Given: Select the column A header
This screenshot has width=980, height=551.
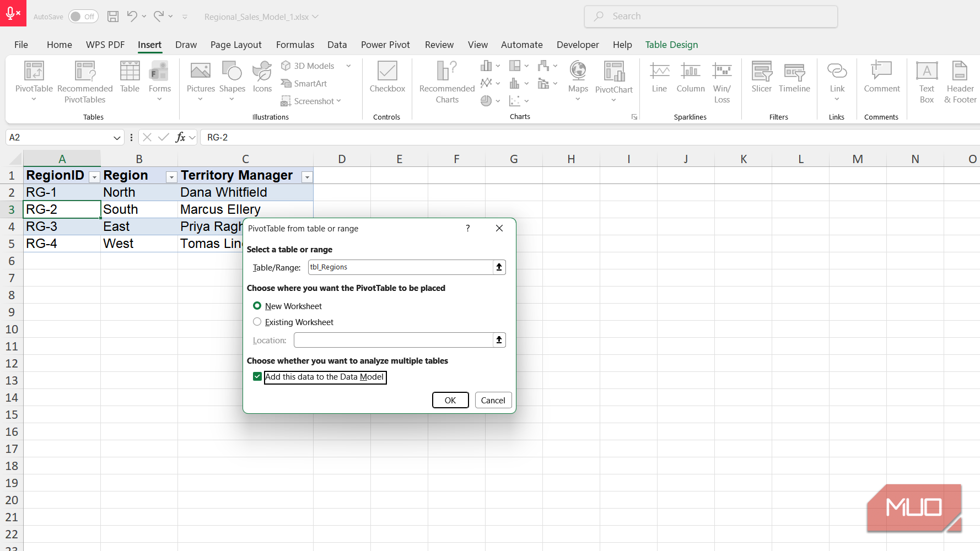Looking at the screenshot, I should click(62, 159).
